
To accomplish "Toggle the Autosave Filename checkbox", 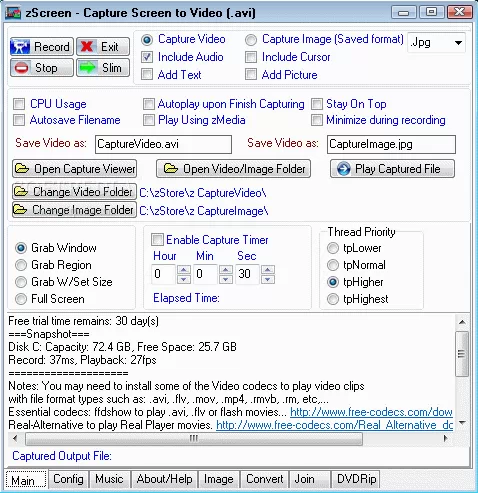I will click(19, 120).
